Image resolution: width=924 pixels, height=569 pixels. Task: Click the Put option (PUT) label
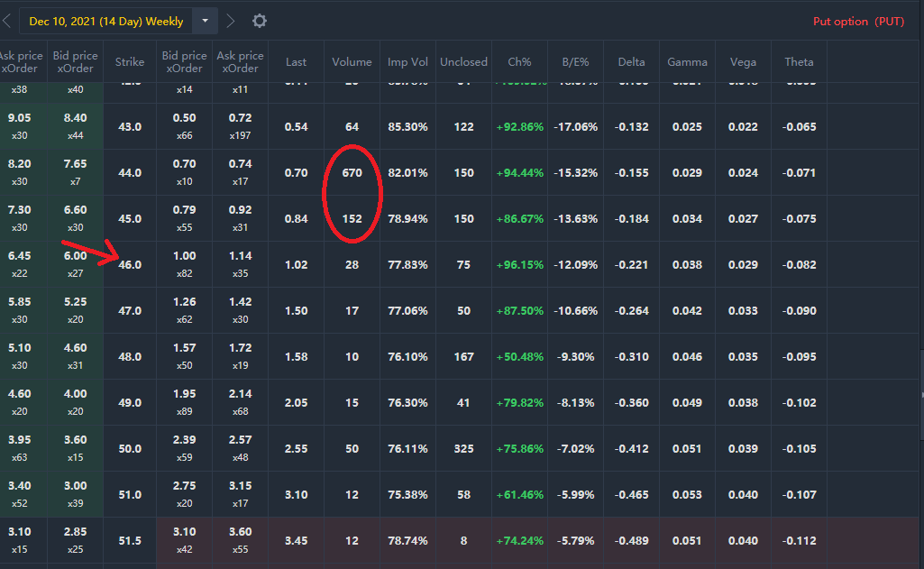tap(858, 22)
